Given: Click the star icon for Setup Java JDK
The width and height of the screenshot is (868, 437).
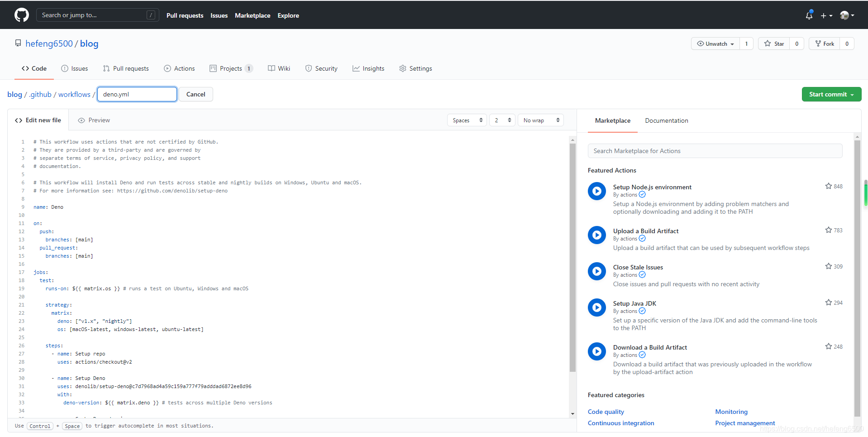Looking at the screenshot, I should [x=829, y=303].
